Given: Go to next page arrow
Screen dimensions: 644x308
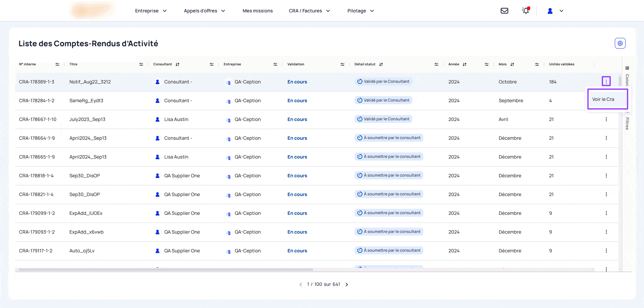Looking at the screenshot, I should click(347, 285).
